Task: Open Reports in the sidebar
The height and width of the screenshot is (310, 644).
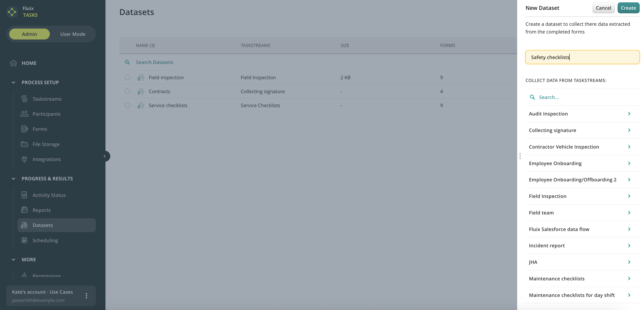Action: [x=41, y=210]
